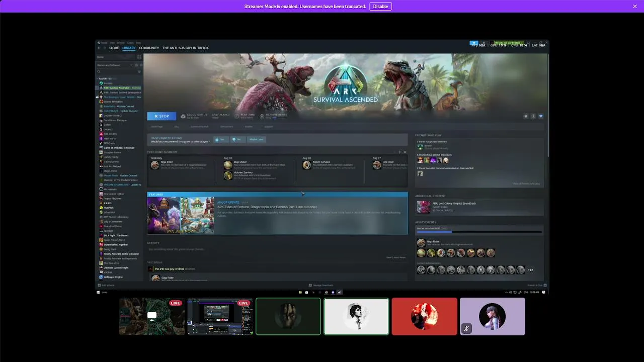Switch to the LIBRARY tab
Image resolution: width=644 pixels, height=362 pixels.
tap(129, 48)
